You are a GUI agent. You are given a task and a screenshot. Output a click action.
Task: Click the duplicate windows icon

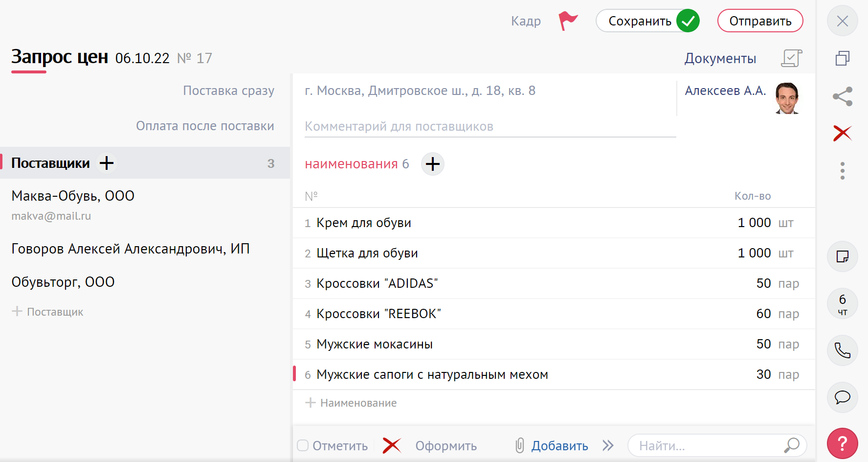point(842,59)
